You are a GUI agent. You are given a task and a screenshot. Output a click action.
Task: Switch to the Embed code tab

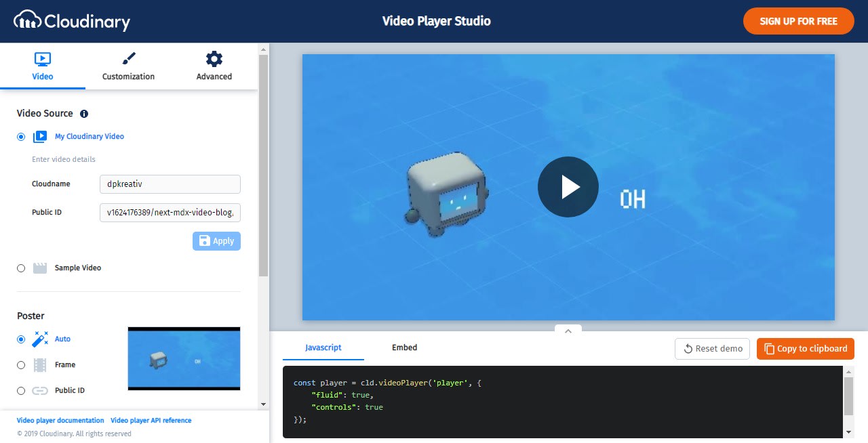(405, 348)
